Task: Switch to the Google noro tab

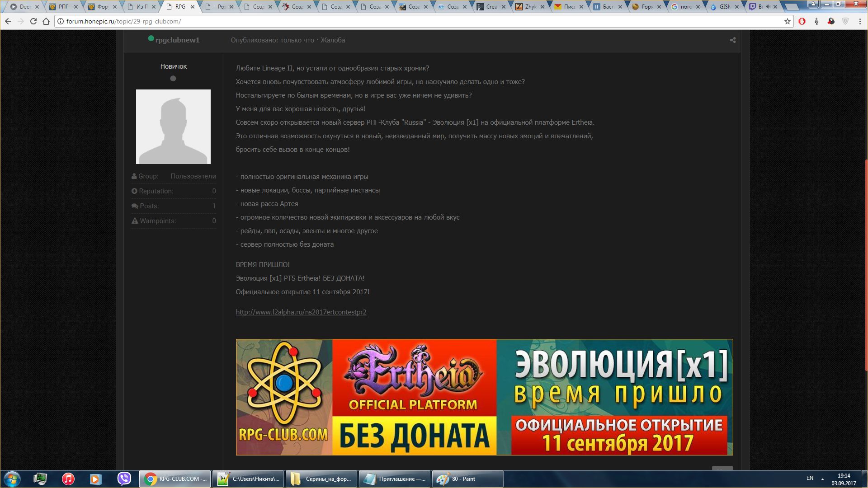Action: click(686, 7)
